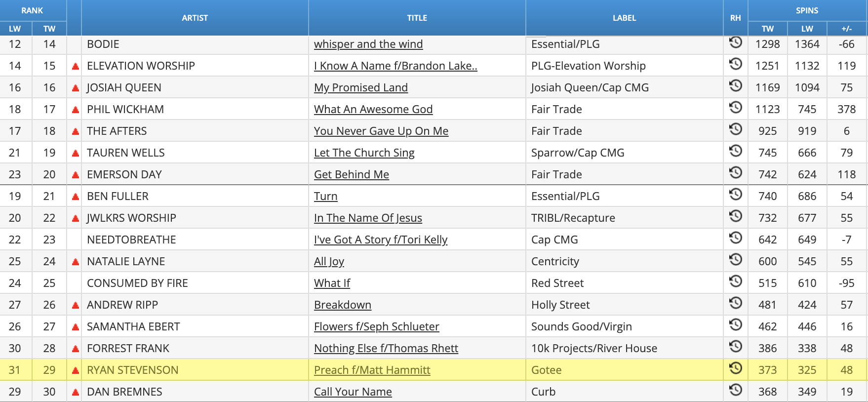
Task: Open the 'Breakdown' song link
Action: click(343, 305)
